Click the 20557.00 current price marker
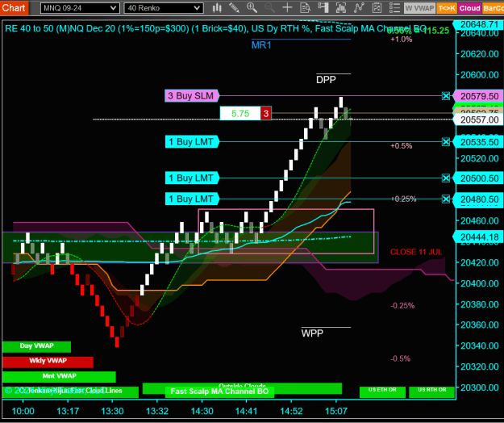Image resolution: width=504 pixels, height=423 pixels. [x=479, y=120]
